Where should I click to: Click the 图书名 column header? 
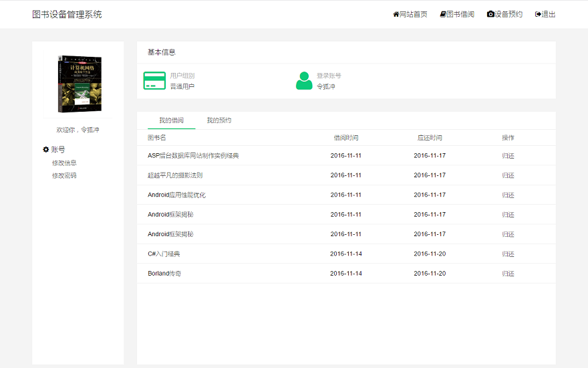click(157, 138)
